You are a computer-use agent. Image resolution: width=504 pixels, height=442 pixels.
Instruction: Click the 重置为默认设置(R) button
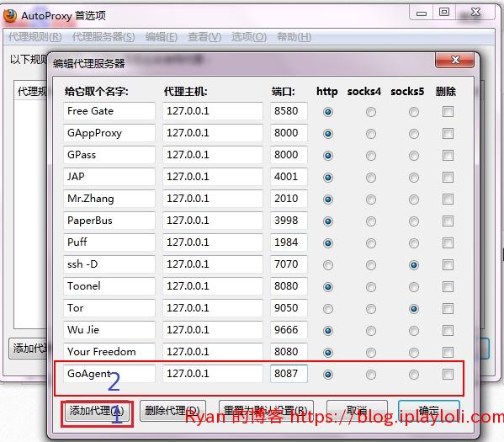[x=266, y=411]
